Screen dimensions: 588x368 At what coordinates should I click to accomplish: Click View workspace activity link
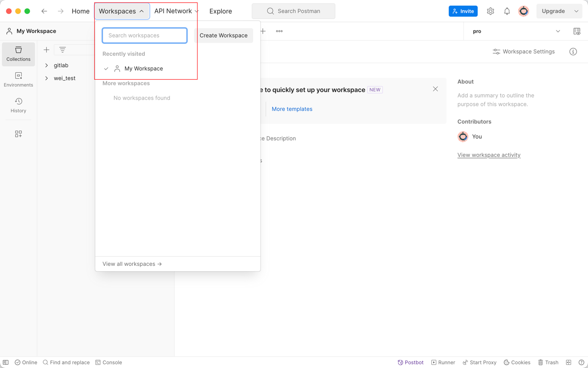click(x=489, y=155)
